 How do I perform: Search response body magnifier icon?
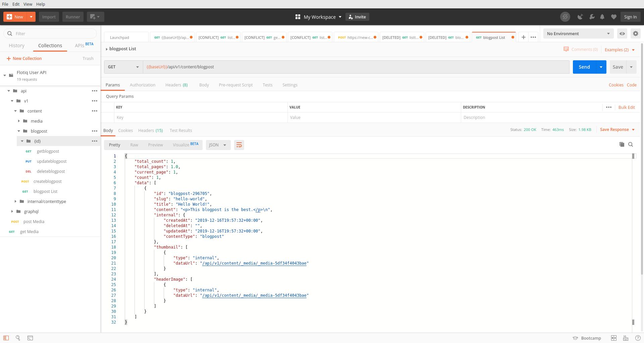(x=631, y=144)
